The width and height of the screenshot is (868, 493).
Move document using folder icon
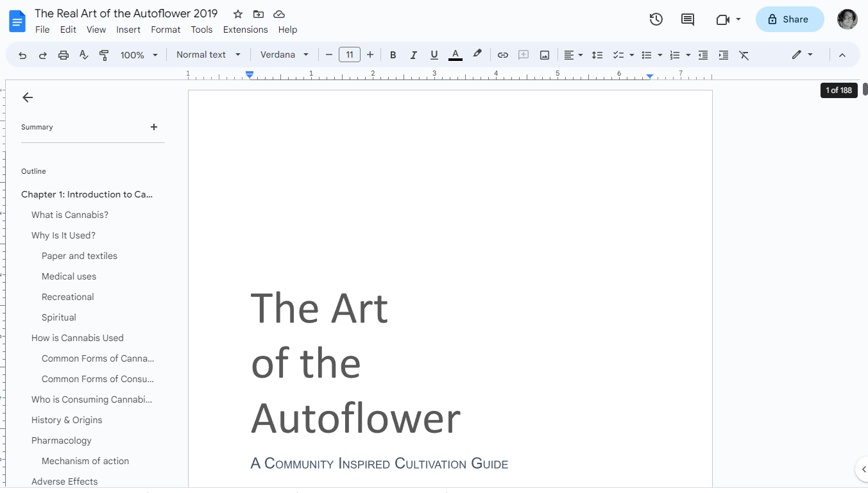click(x=259, y=14)
